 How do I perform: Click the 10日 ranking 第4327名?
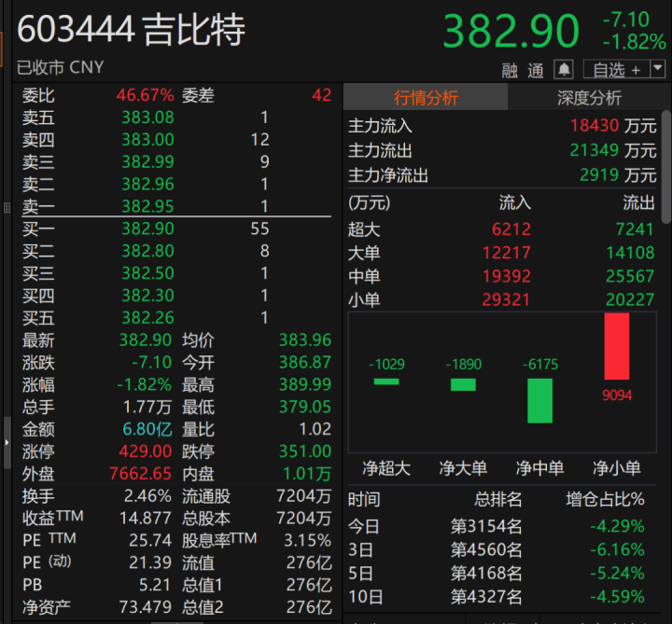(x=486, y=597)
